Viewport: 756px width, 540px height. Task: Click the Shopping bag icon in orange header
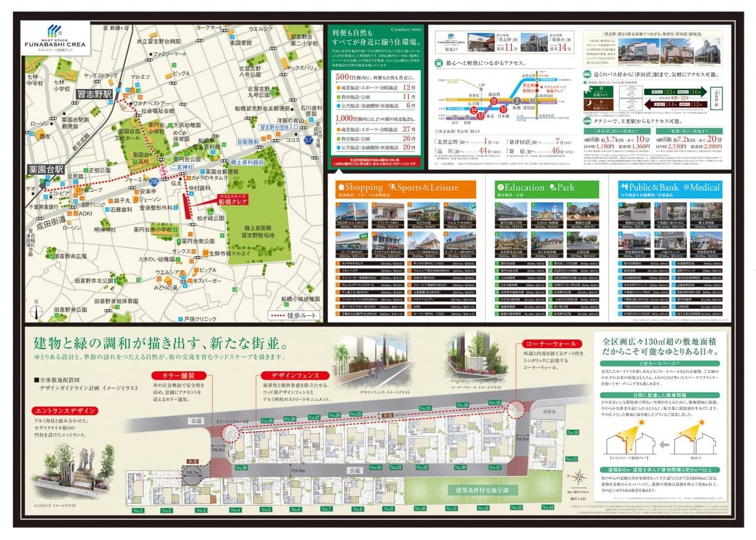pyautogui.click(x=340, y=187)
